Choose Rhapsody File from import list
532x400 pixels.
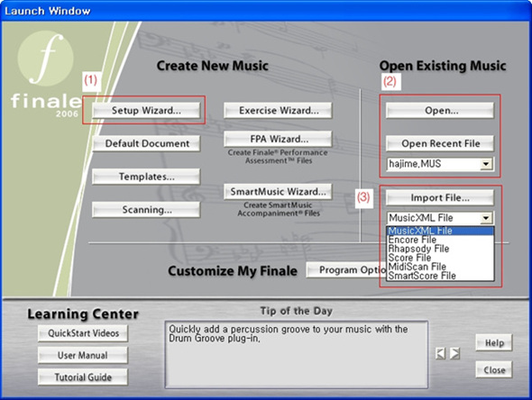[x=440, y=249]
